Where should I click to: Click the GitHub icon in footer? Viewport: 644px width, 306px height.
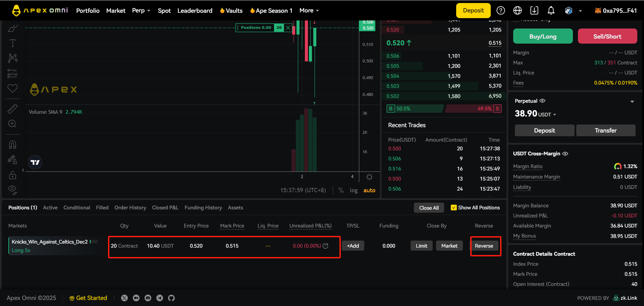tap(171, 298)
